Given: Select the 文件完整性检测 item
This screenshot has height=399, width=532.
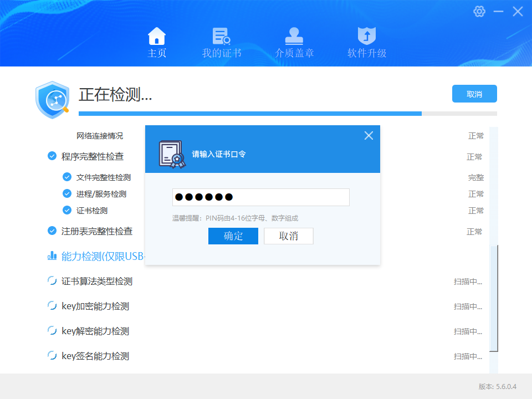Looking at the screenshot, I should (x=104, y=177).
